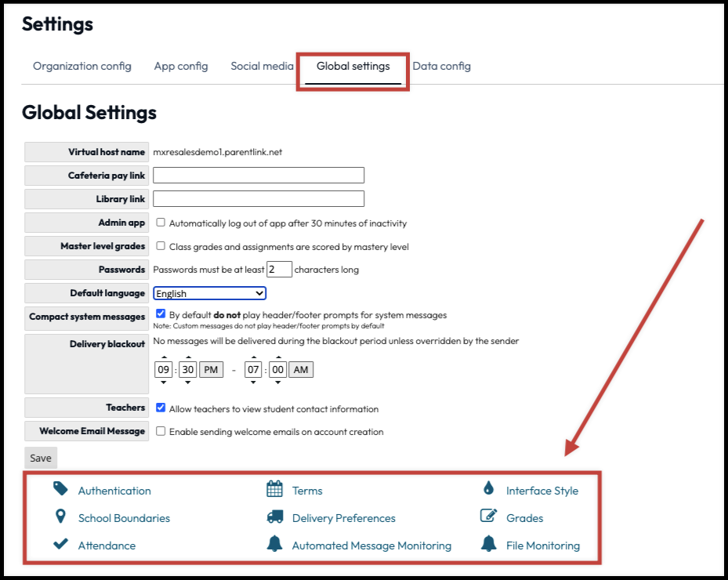Increment the blackout start hour with up arrow
This screenshot has width=728, height=580.
click(x=165, y=357)
